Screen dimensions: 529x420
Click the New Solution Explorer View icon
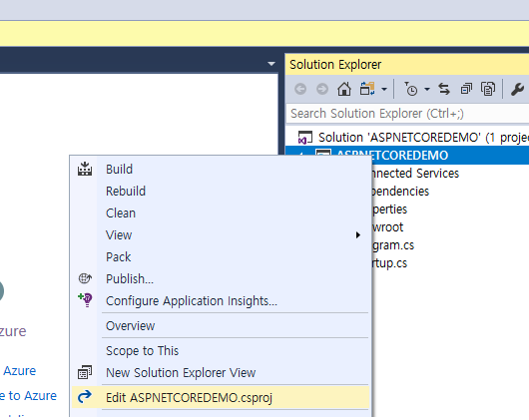point(85,372)
